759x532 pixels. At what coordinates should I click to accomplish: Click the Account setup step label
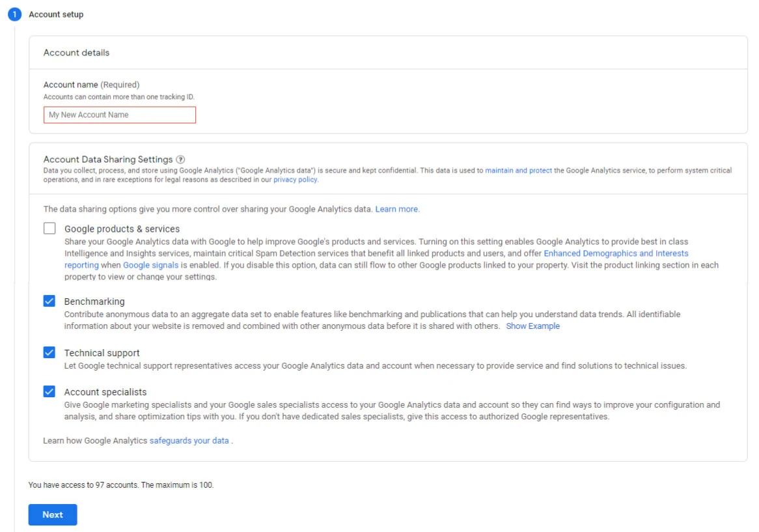[56, 14]
